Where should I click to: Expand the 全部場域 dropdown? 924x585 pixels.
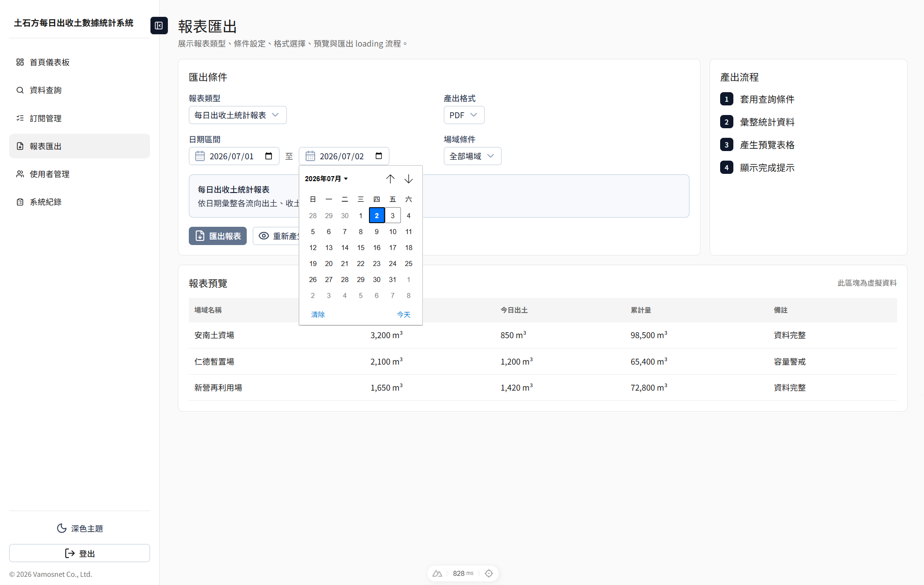pyautogui.click(x=472, y=156)
